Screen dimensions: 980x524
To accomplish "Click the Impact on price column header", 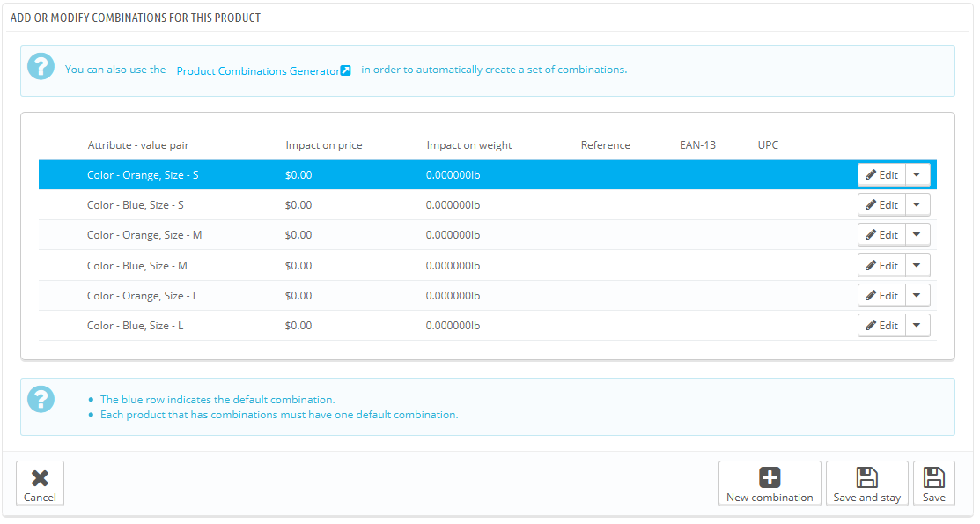I will click(x=323, y=145).
